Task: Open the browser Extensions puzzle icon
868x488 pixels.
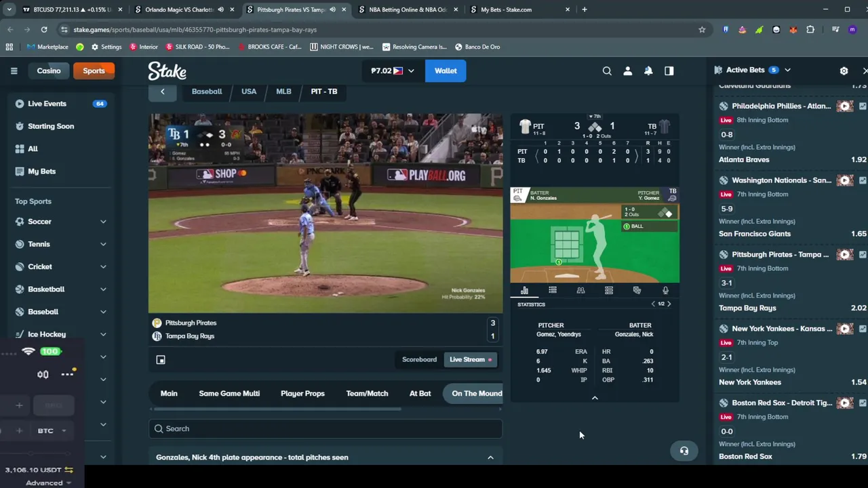Action: click(810, 30)
